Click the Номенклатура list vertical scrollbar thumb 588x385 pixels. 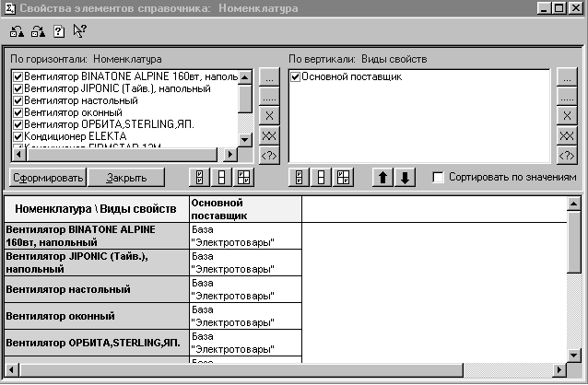pyautogui.click(x=245, y=99)
